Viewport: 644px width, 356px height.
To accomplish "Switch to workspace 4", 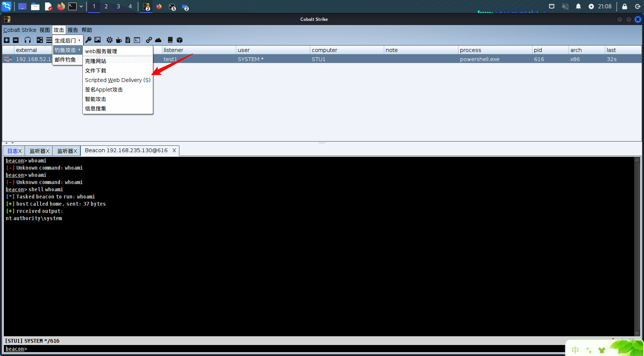I will coord(130,6).
